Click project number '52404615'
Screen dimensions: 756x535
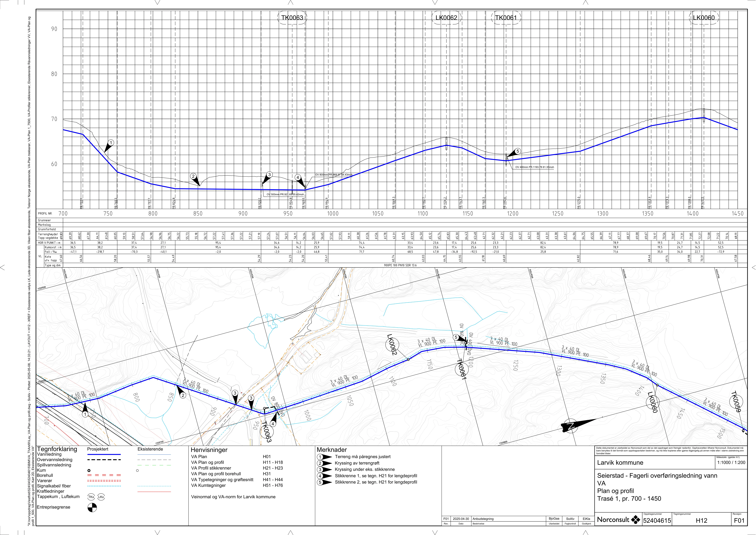click(x=657, y=521)
